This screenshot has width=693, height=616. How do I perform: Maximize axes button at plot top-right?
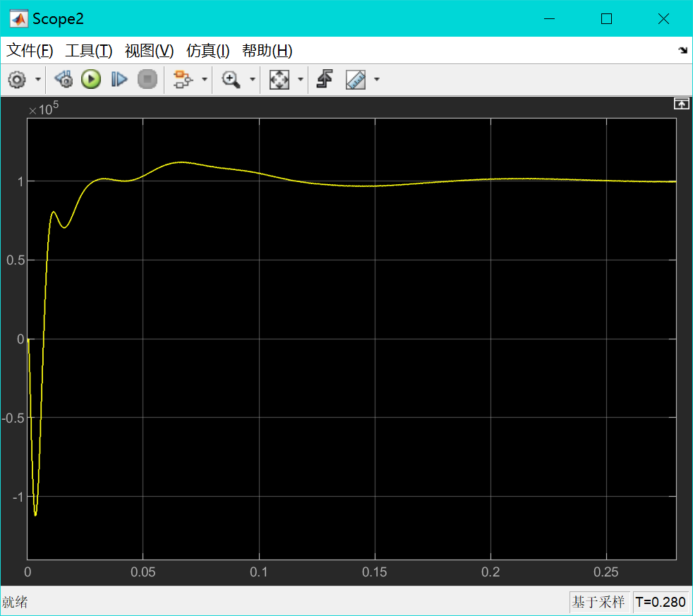[x=681, y=104]
